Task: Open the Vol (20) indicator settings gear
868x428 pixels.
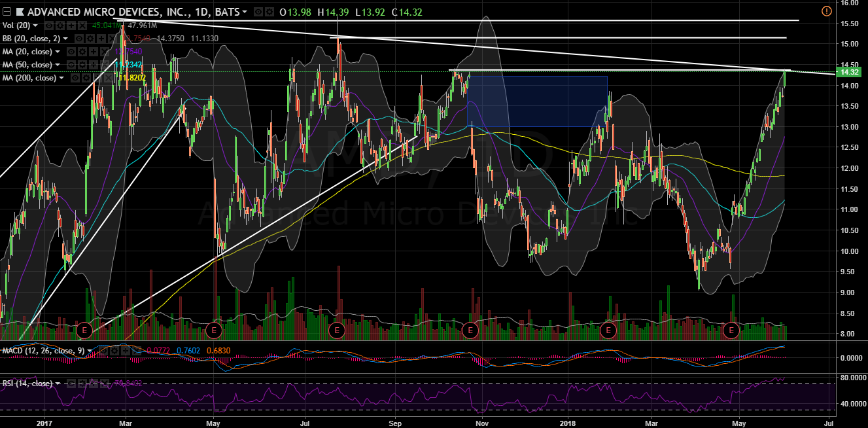Action: (61, 26)
